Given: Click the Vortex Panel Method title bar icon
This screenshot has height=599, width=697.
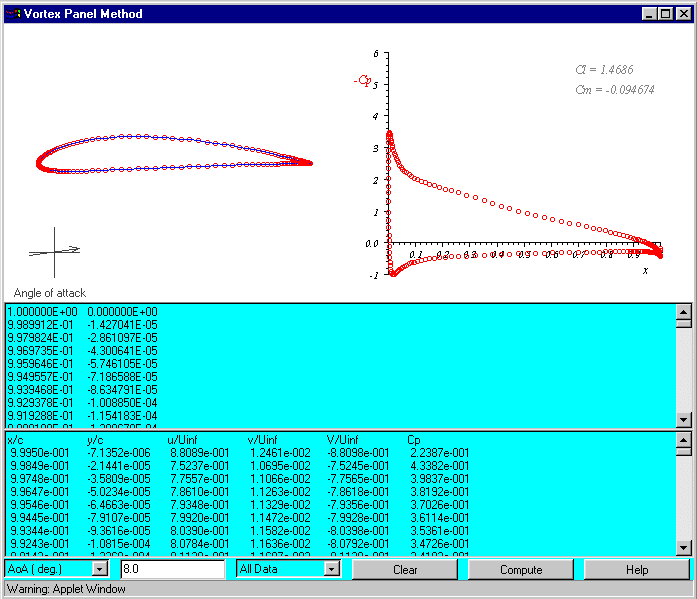Looking at the screenshot, I should [13, 14].
